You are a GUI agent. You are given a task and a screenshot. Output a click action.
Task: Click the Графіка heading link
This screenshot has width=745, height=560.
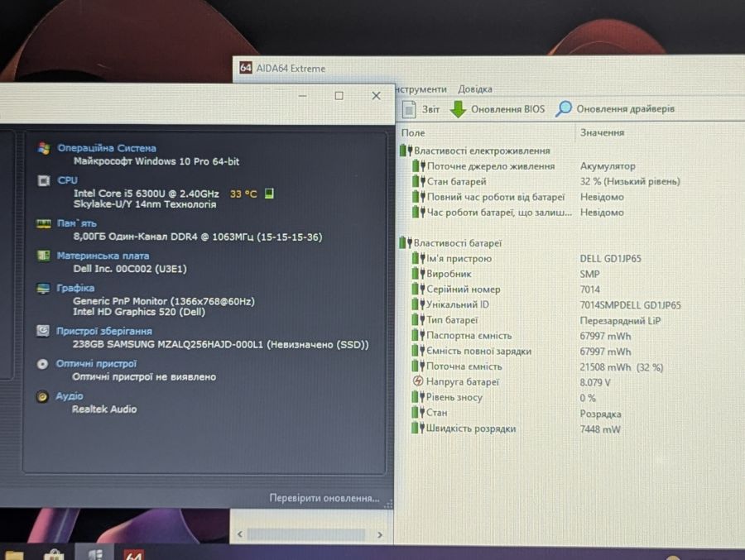click(75, 288)
